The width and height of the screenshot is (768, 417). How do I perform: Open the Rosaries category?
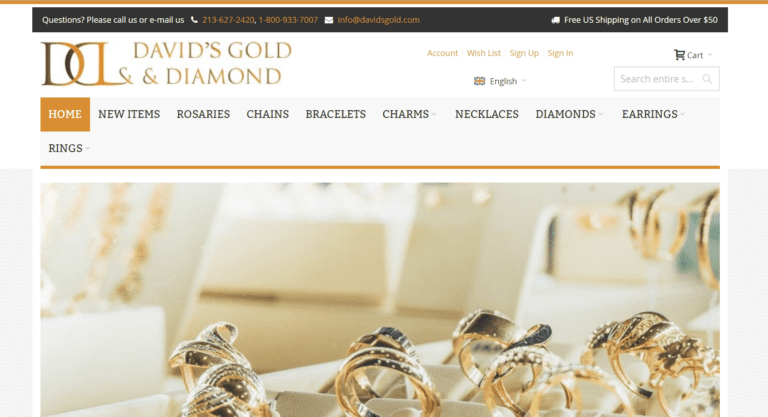[203, 114]
